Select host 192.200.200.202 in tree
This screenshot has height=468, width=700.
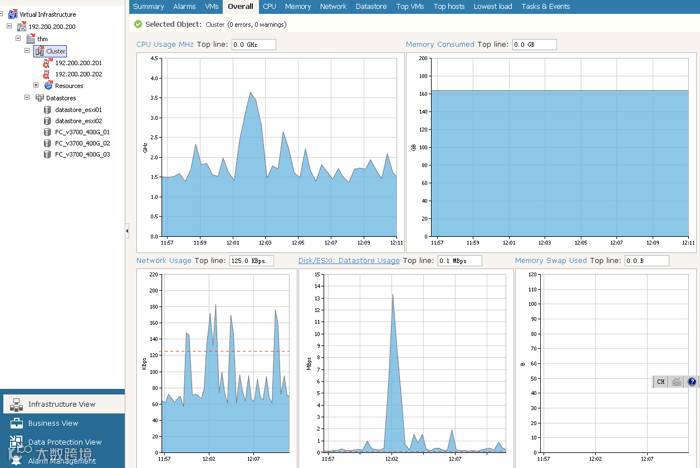79,74
